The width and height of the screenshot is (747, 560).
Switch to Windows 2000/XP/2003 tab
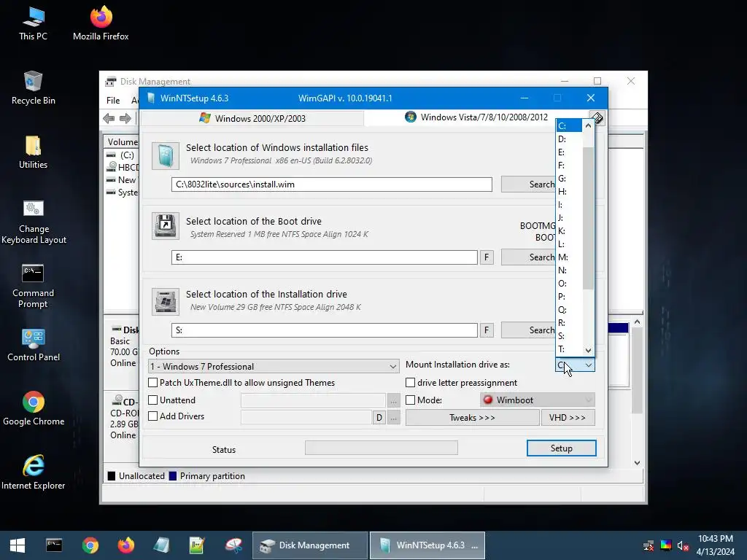[252, 118]
